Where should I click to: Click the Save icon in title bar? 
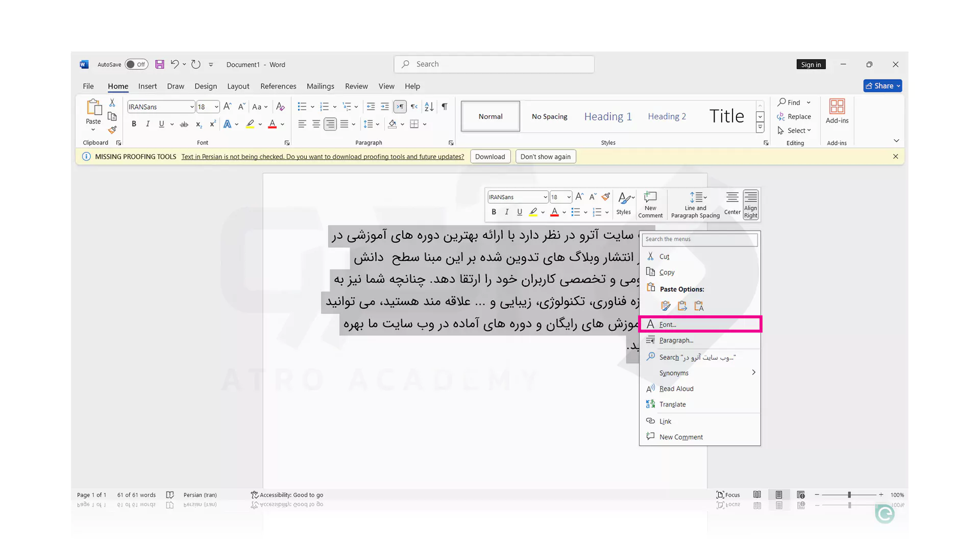pyautogui.click(x=160, y=64)
